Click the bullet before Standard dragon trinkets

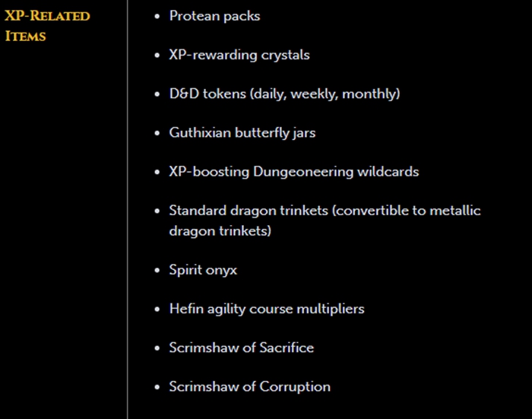[x=157, y=211]
